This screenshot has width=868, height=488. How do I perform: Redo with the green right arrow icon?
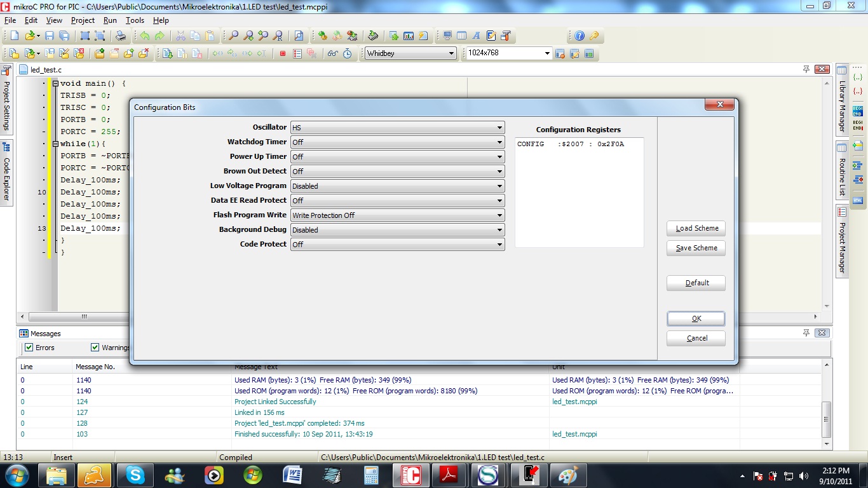[159, 36]
